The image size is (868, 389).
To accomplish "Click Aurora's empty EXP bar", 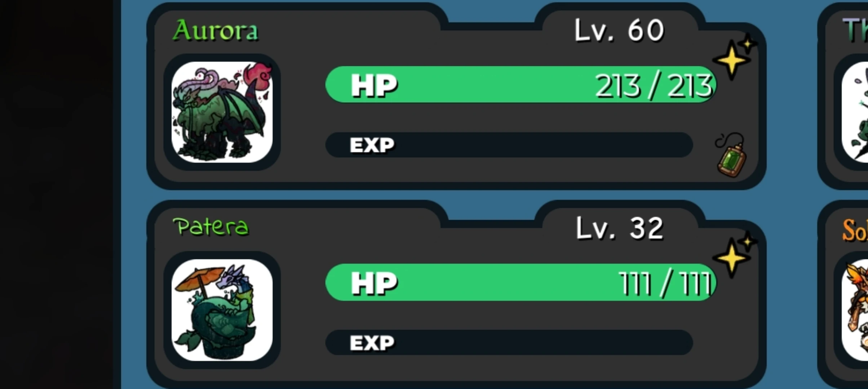I will (x=509, y=145).
